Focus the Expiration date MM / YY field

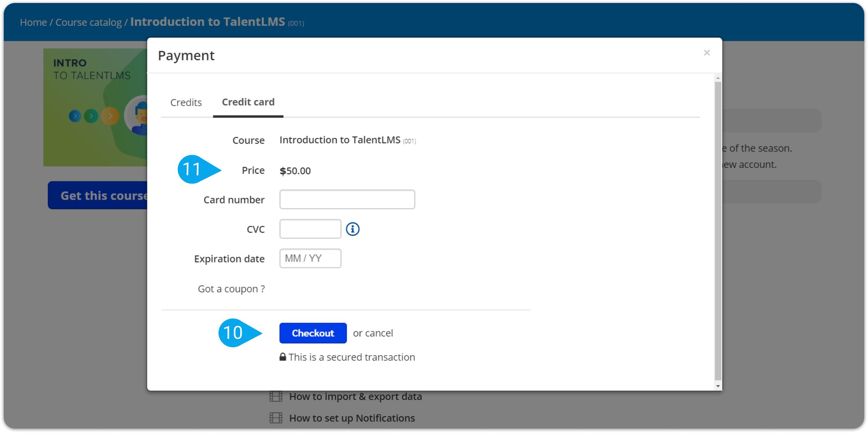[310, 258]
